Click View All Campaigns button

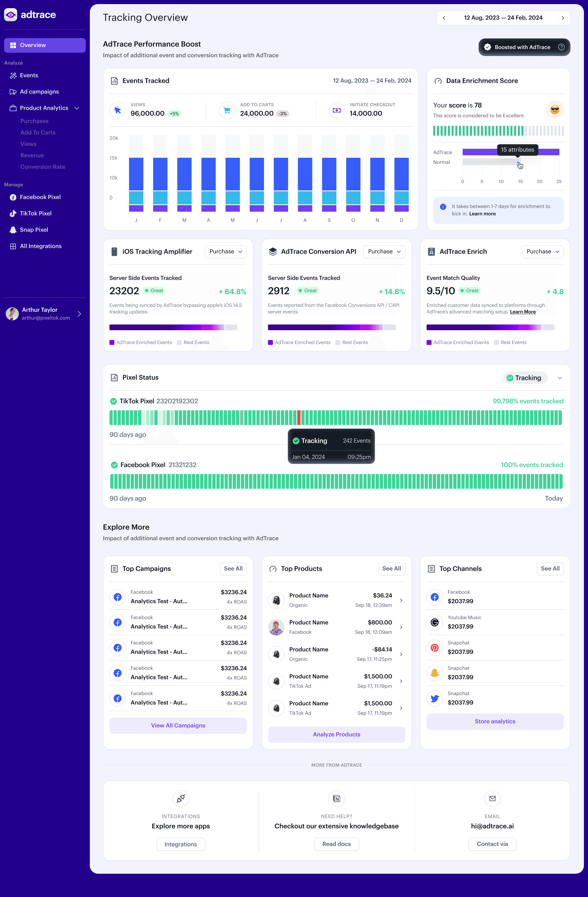(178, 725)
